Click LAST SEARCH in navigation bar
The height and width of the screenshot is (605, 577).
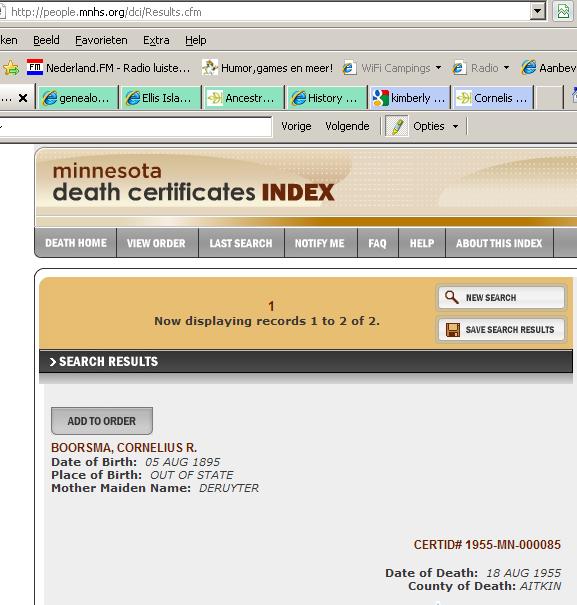241,243
